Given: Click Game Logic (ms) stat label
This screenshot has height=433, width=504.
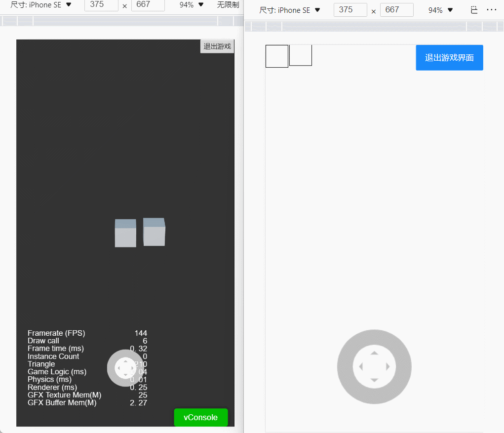Looking at the screenshot, I should tap(57, 372).
